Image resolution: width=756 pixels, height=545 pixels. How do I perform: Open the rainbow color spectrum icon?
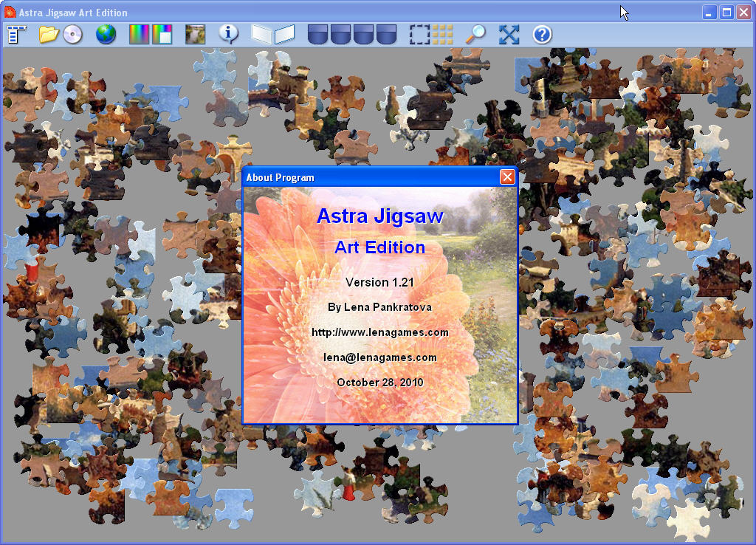(x=139, y=35)
